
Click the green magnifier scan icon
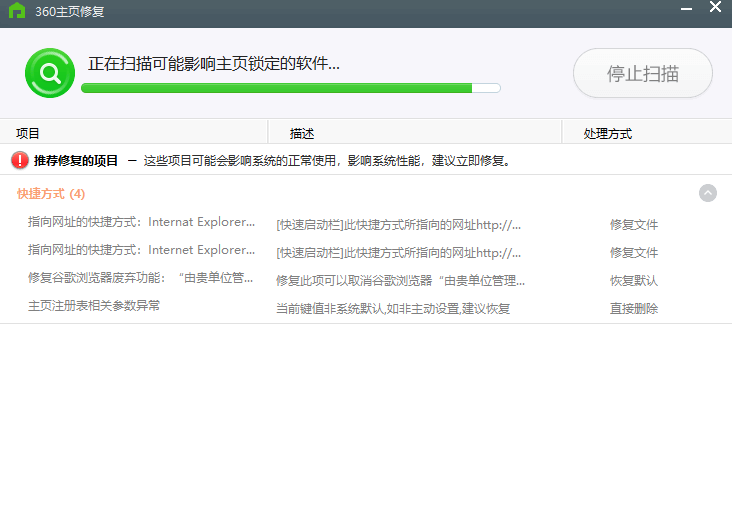[50, 73]
